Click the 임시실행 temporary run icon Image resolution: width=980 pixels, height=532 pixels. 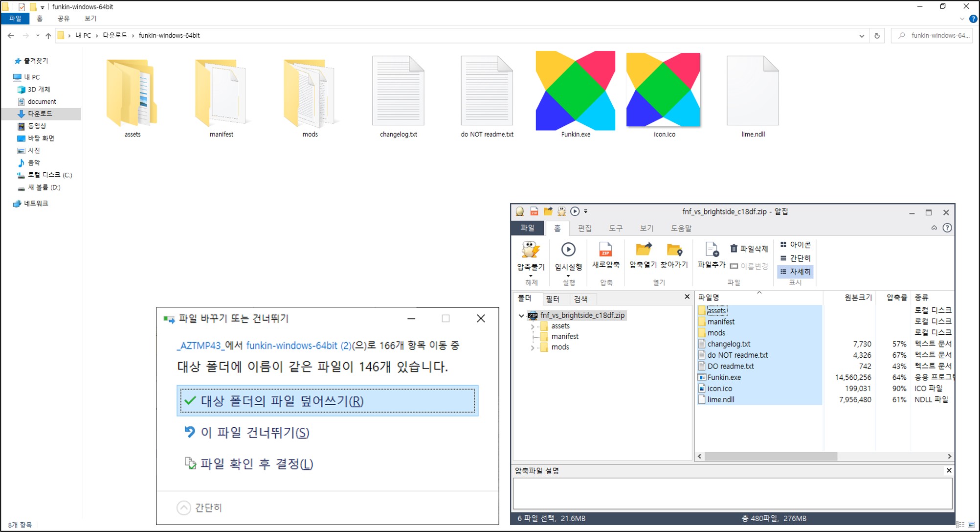click(568, 250)
